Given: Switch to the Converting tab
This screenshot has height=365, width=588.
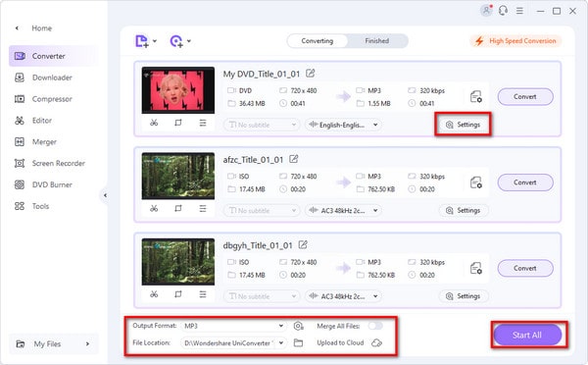Looking at the screenshot, I should 318,41.
